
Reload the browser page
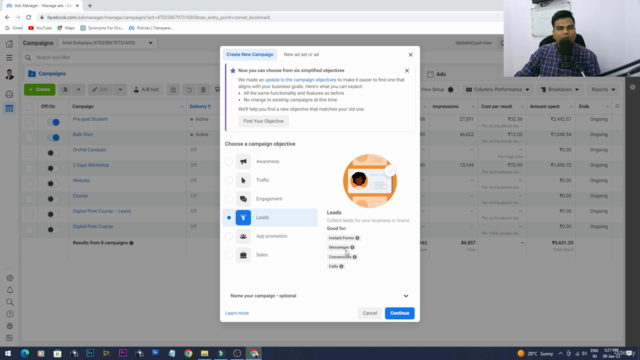pos(29,18)
